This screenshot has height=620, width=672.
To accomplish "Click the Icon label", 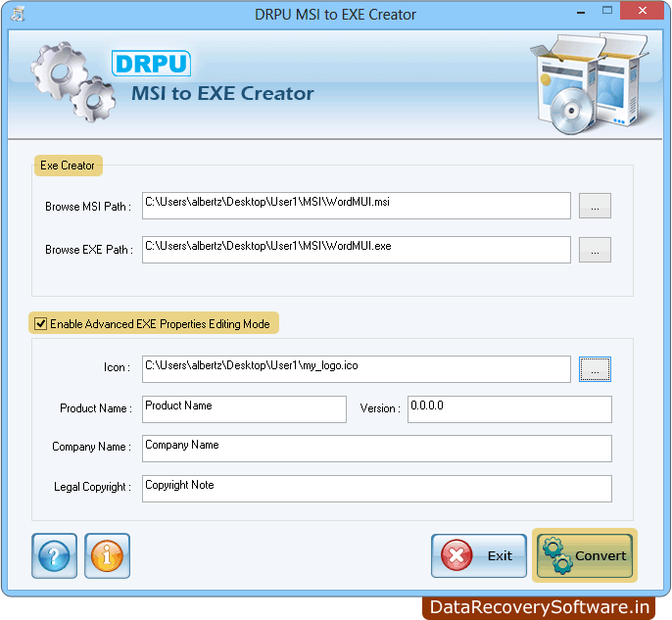I will (117, 367).
